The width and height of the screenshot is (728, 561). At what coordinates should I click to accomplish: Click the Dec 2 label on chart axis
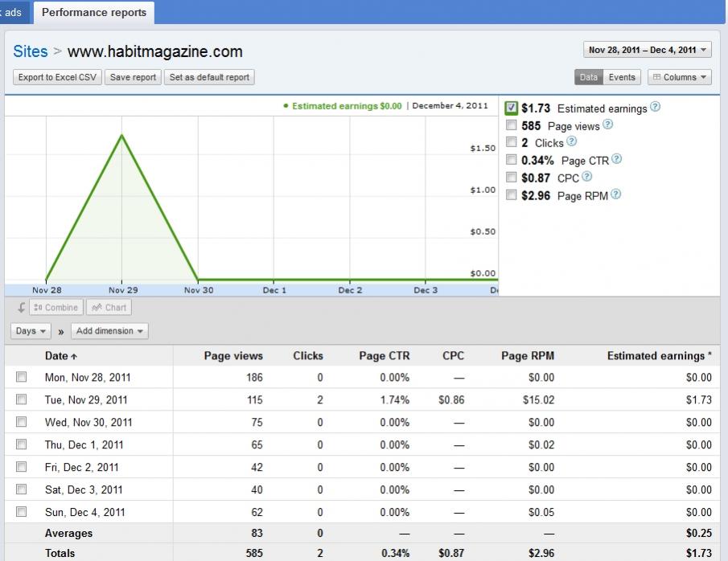click(350, 290)
